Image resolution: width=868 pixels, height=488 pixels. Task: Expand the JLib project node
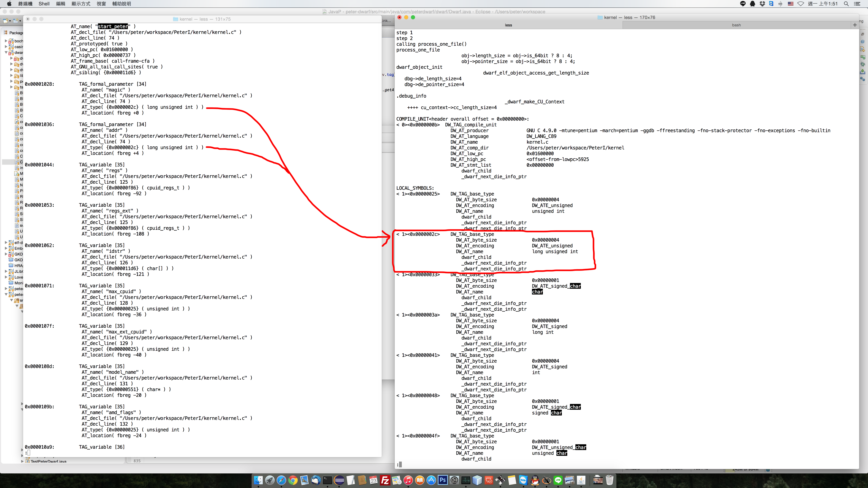6,271
